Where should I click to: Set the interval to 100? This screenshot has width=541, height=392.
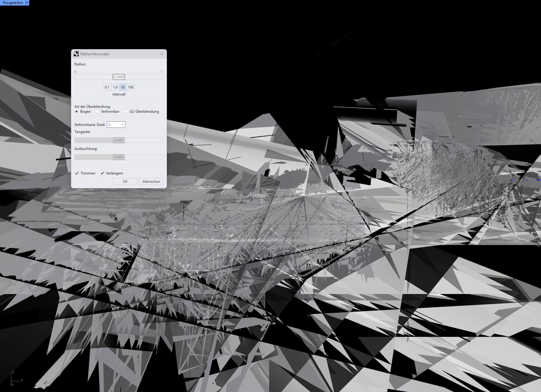[131, 87]
